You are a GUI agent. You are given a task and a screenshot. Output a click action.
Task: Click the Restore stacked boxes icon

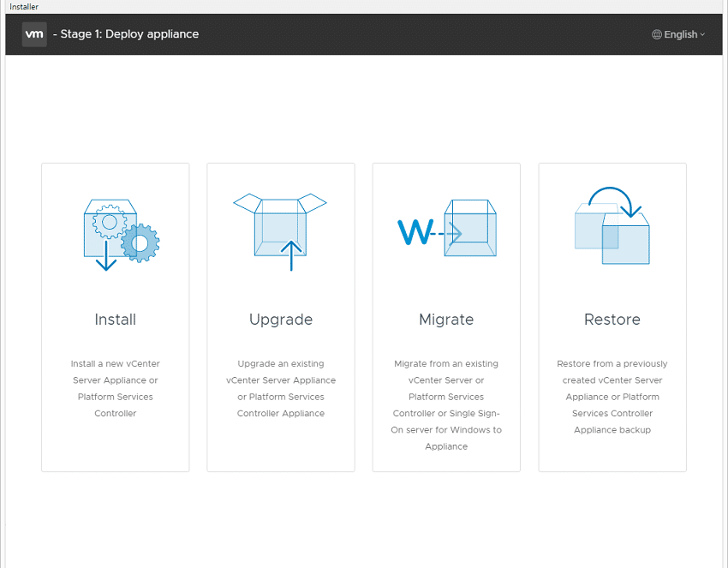click(x=612, y=225)
